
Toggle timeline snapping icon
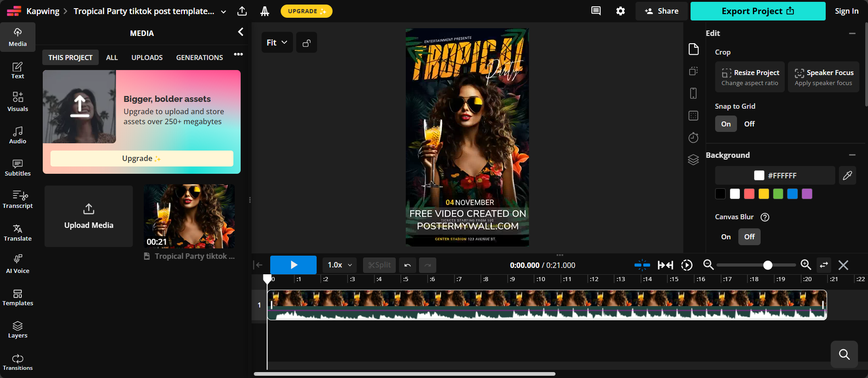pyautogui.click(x=642, y=265)
